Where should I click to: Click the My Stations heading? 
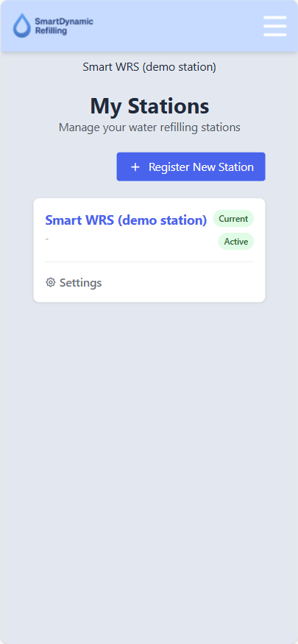[x=149, y=106]
